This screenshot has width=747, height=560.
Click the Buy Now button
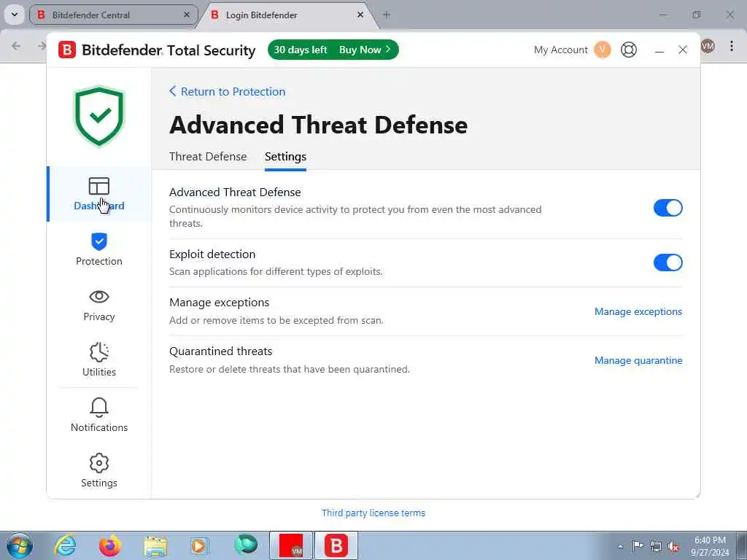365,50
